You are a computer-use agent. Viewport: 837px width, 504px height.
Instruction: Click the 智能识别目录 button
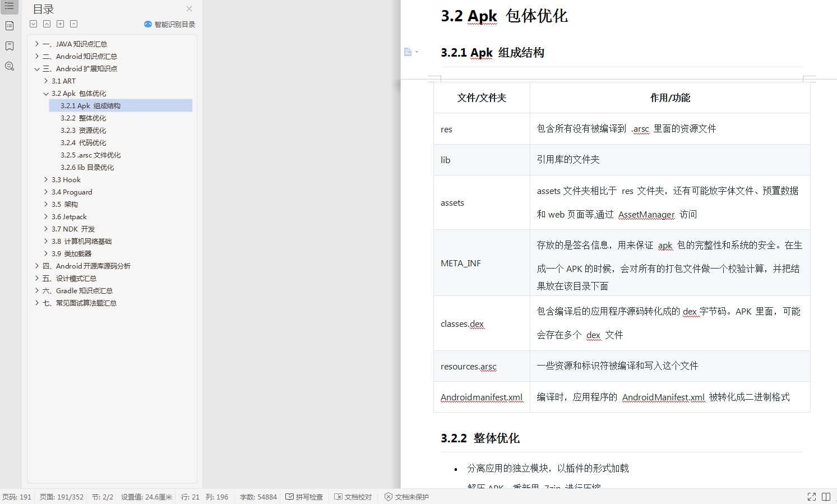click(169, 24)
